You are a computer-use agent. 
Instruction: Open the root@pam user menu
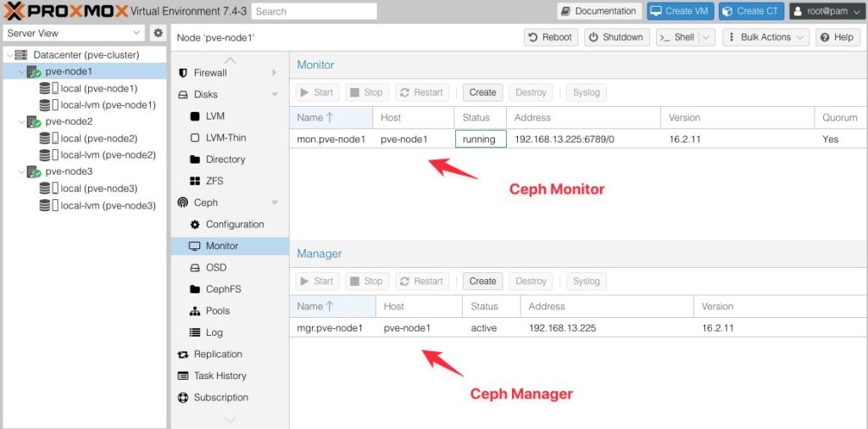827,11
